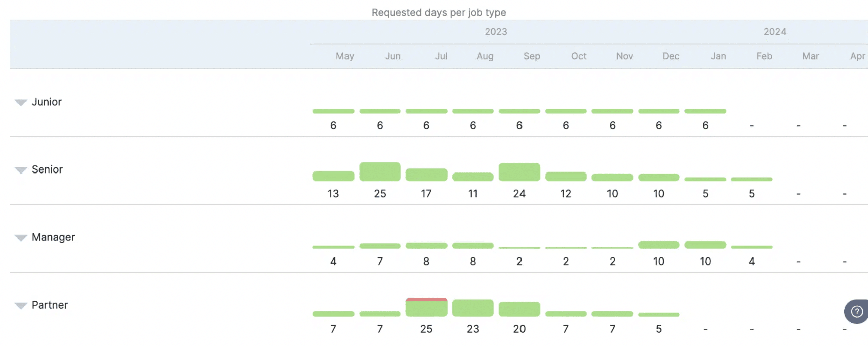Click Partner August bar showing 23 days
Image resolution: width=868 pixels, height=346 pixels.
[x=473, y=308]
